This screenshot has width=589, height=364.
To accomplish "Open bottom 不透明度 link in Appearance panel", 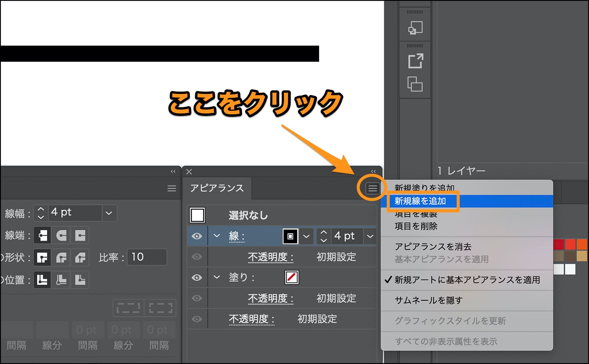I will (x=252, y=319).
